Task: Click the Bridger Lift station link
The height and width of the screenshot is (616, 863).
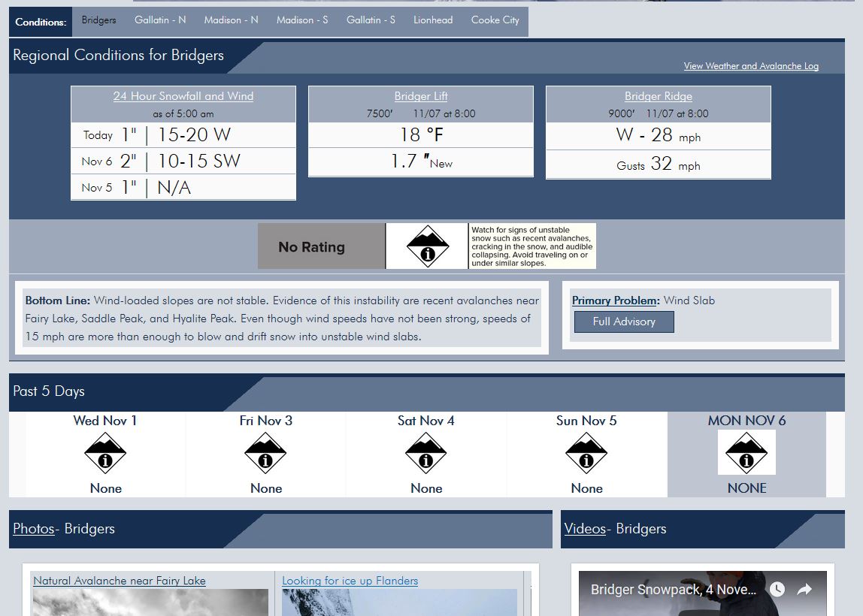Action: 421,96
